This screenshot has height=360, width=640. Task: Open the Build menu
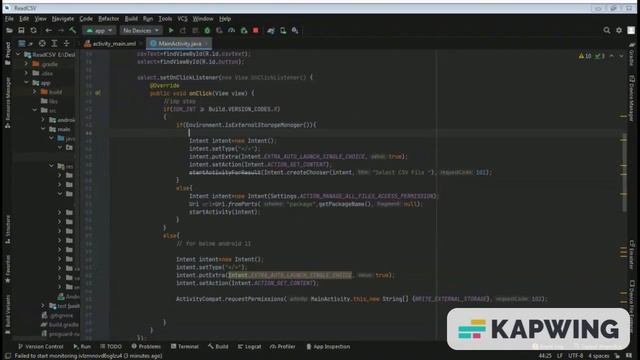click(131, 19)
